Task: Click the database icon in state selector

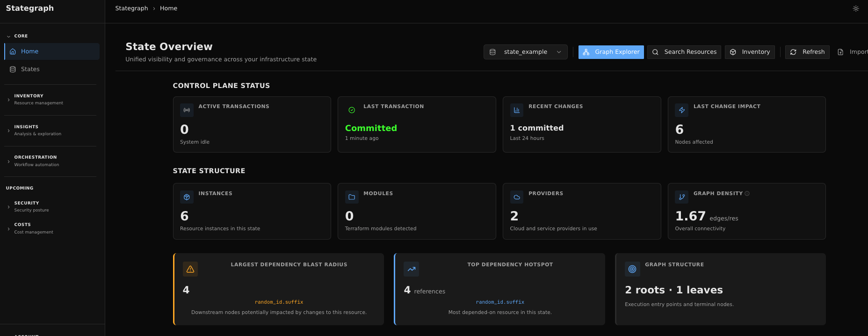Action: 492,52
